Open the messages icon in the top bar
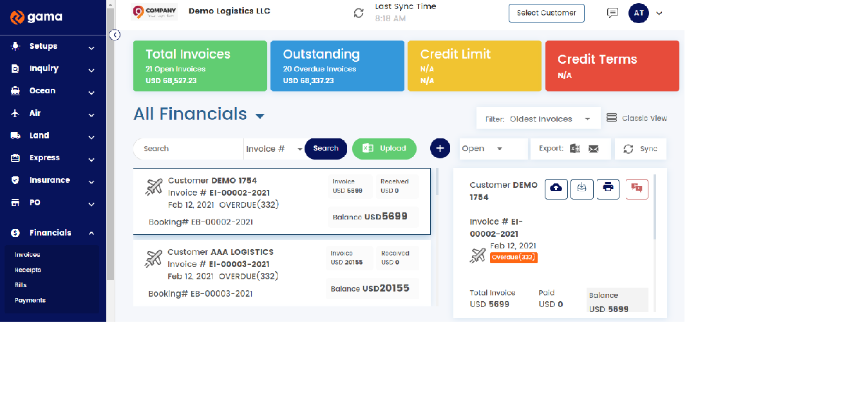868x408 pixels. pos(612,13)
